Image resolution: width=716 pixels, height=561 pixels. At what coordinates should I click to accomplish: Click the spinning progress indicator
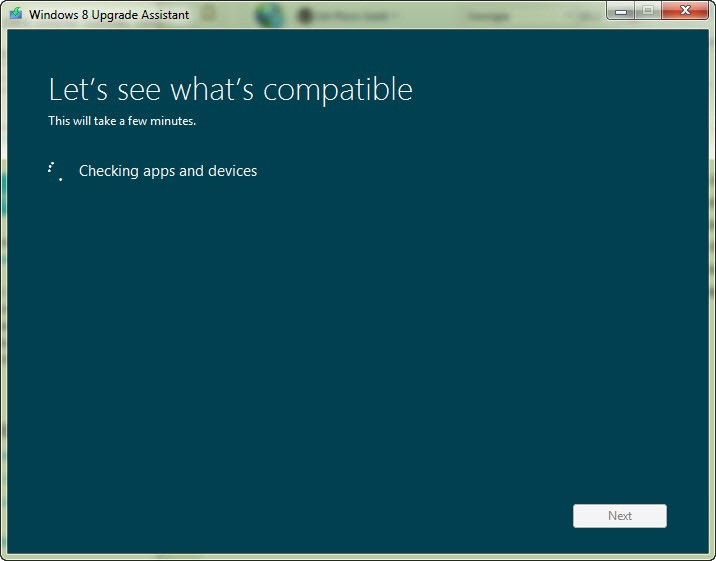coord(55,171)
